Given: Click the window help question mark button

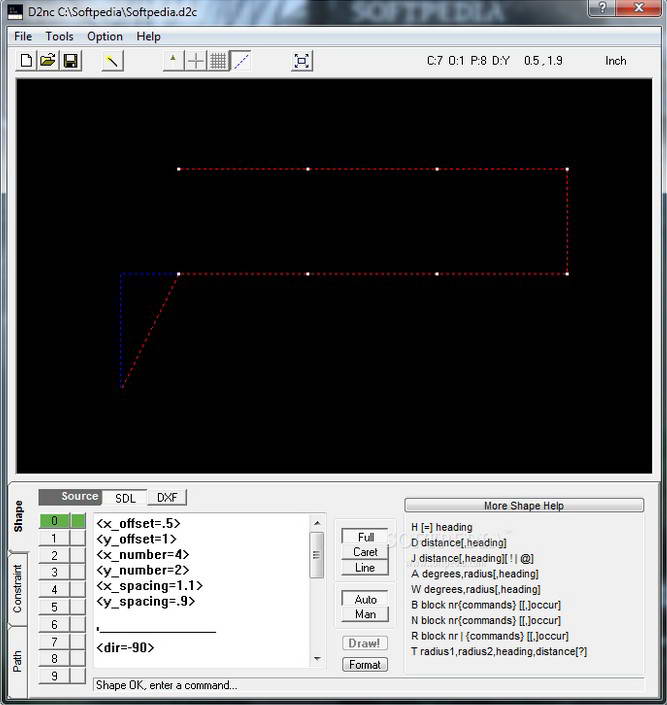Looking at the screenshot, I should (603, 8).
